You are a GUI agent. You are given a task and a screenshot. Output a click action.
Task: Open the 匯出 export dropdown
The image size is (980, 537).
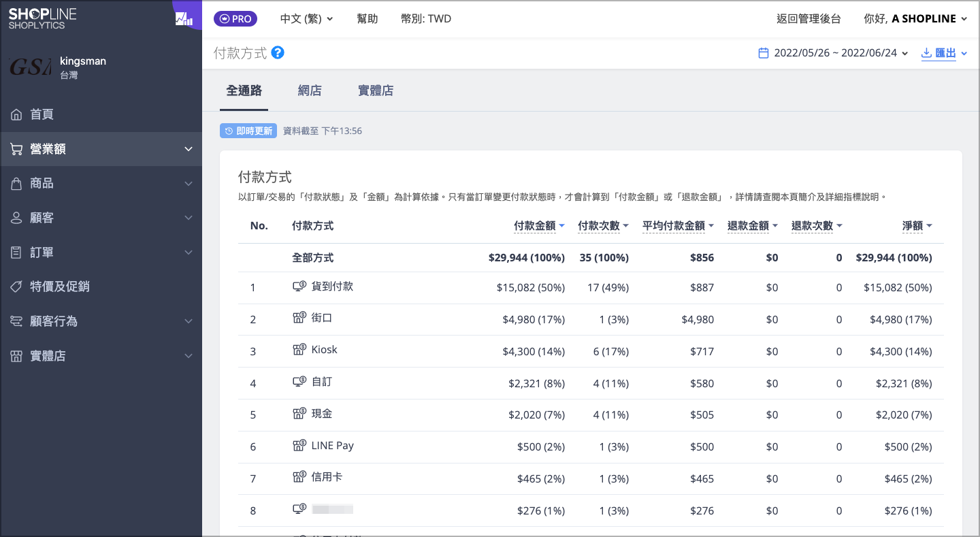[945, 53]
